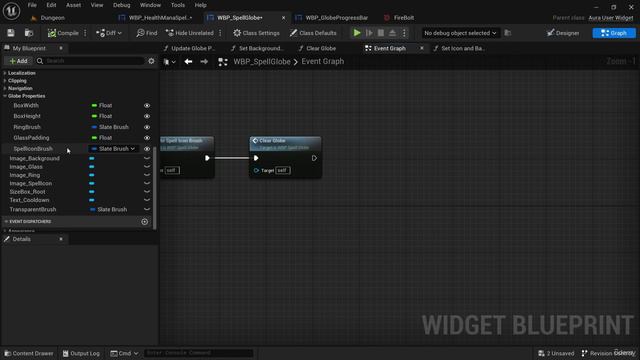
Task: Open SpellIconBrush Slate Brush type dropdown
Action: pos(113,149)
